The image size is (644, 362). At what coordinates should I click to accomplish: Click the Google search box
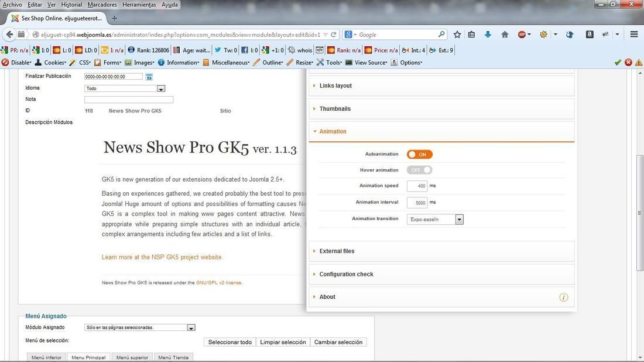(x=396, y=35)
